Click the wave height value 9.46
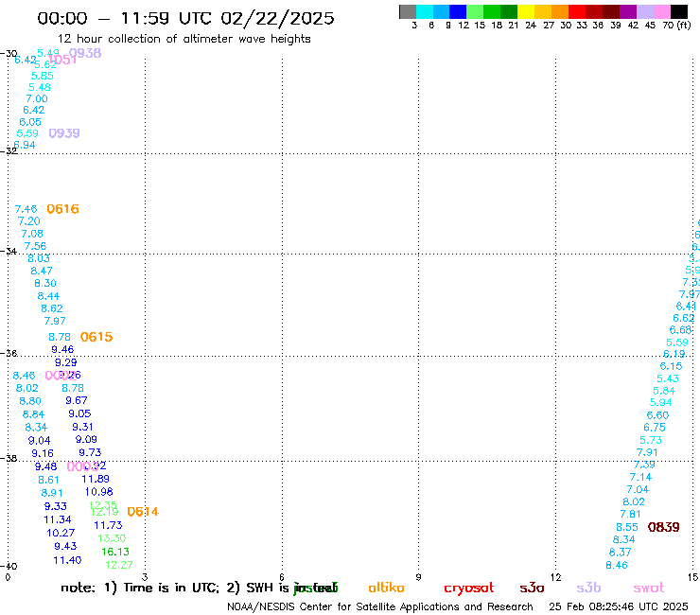The height and width of the screenshot is (615, 700). pos(62,350)
